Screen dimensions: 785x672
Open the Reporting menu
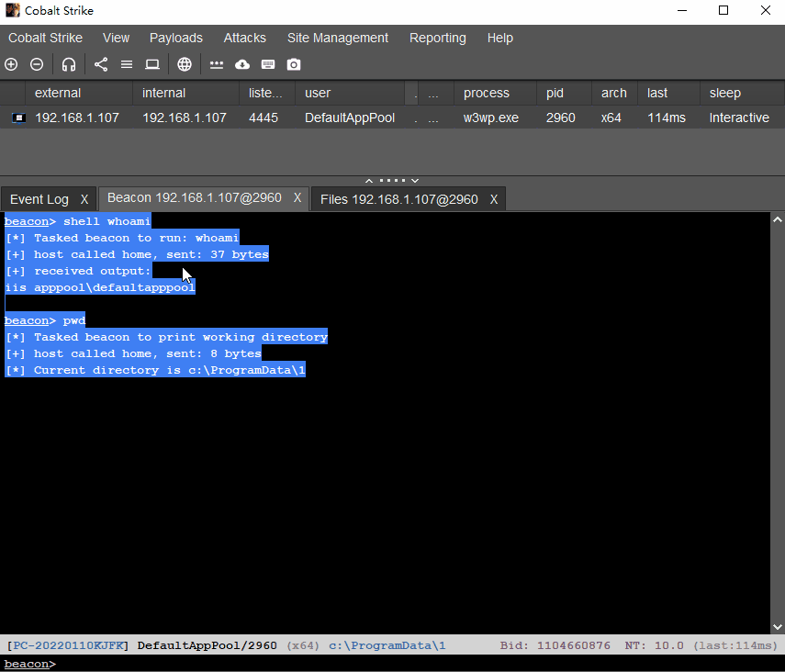coord(438,38)
